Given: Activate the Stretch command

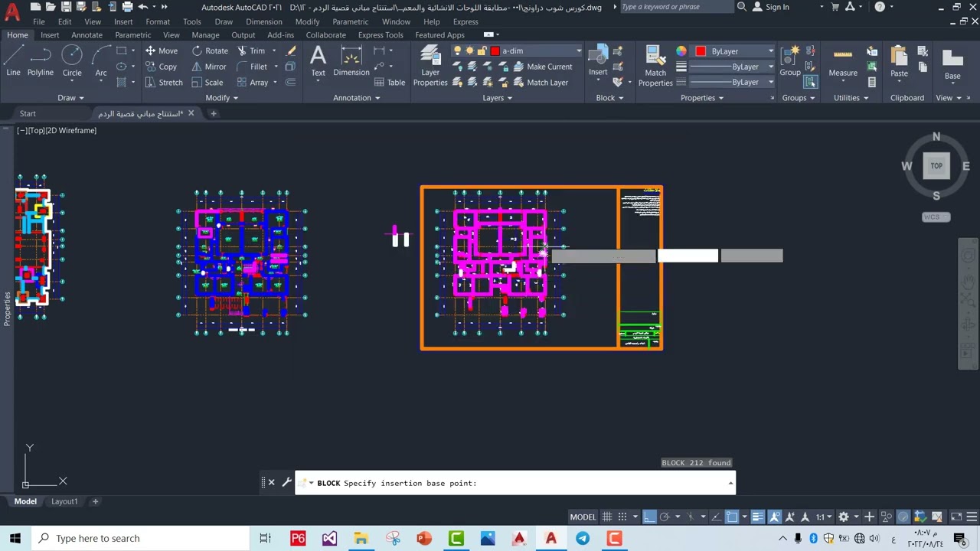Looking at the screenshot, I should tap(164, 83).
